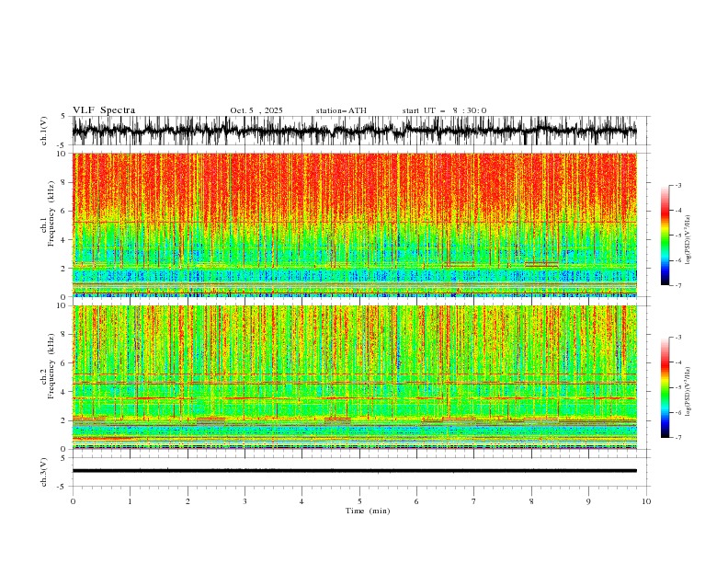The height and width of the screenshot is (563, 728).
Task: Click the -7 tick on ch.2 colorbar
Action: [677, 438]
